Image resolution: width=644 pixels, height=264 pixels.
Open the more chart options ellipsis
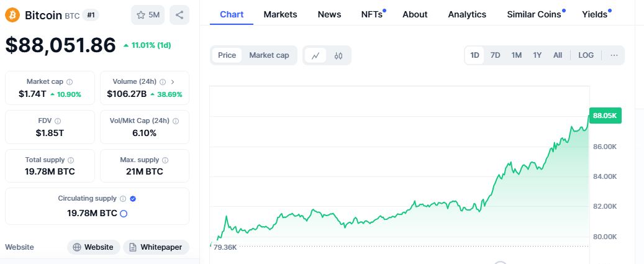(x=614, y=55)
